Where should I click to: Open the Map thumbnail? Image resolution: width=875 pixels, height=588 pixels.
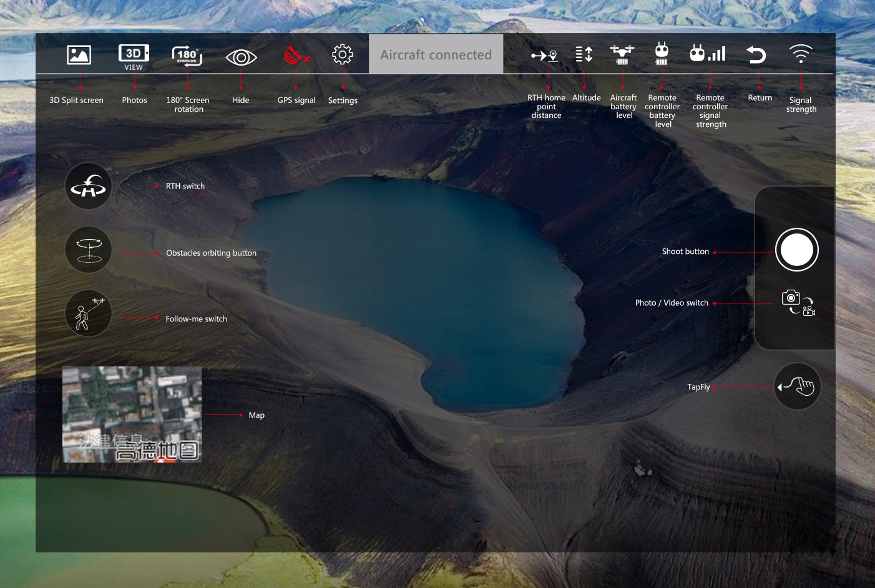coord(132,414)
